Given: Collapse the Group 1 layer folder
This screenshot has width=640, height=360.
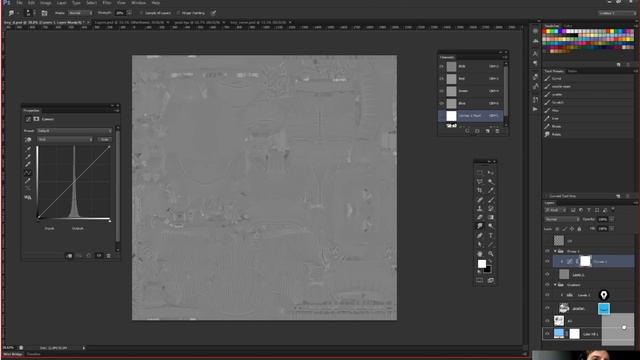Looking at the screenshot, I should (x=555, y=251).
